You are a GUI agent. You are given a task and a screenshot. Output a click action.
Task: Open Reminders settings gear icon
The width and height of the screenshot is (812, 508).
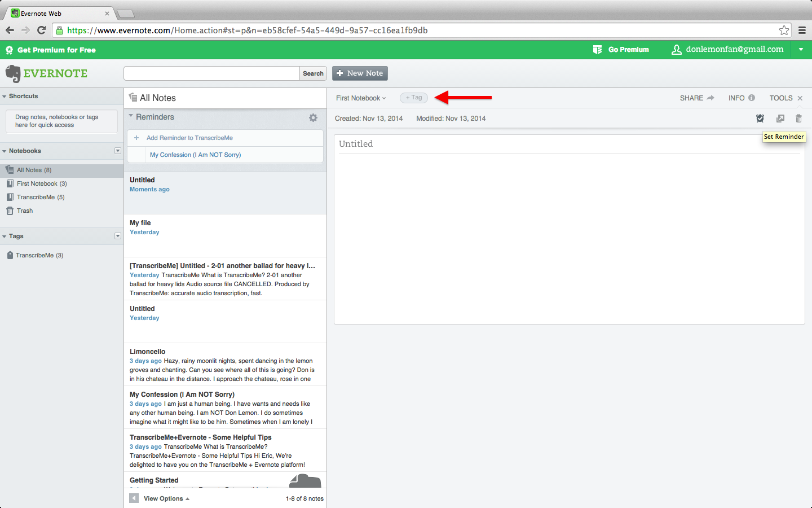click(x=313, y=117)
